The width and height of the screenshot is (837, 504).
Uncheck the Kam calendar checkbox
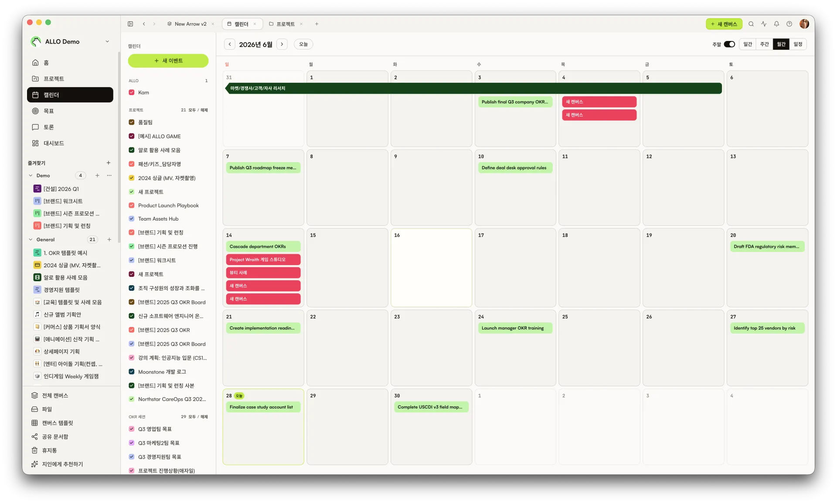[132, 92]
